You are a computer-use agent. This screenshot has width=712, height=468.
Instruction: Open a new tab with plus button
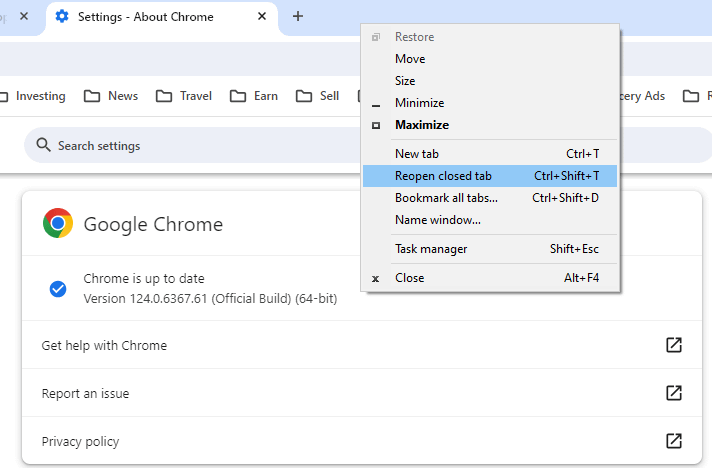tap(298, 16)
